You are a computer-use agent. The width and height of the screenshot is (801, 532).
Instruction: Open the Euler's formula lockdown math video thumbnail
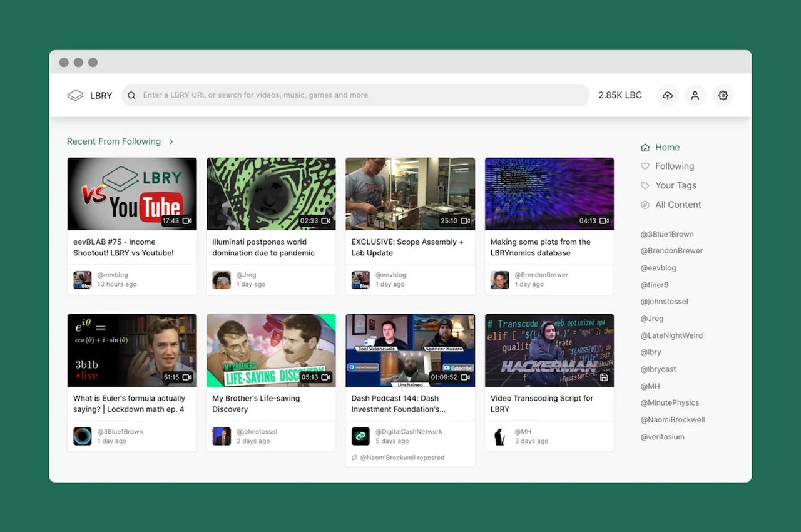(132, 350)
